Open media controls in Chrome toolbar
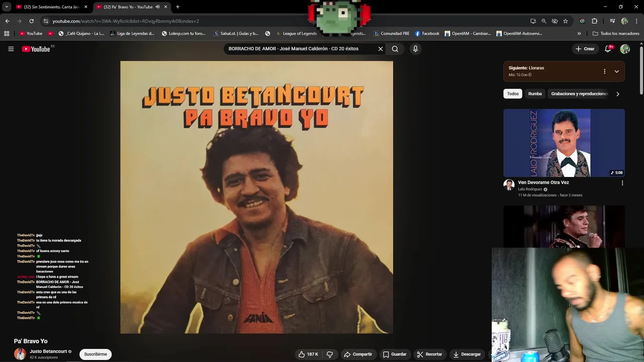 pyautogui.click(x=612, y=21)
